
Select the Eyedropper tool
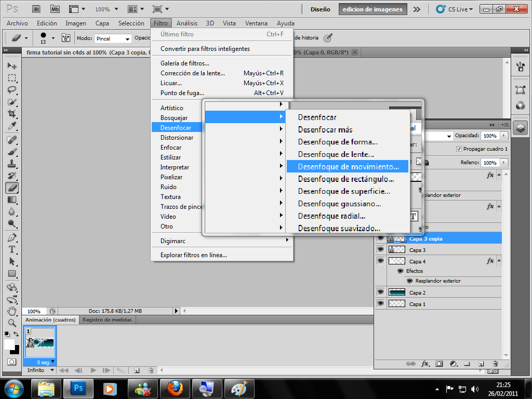tap(12, 126)
